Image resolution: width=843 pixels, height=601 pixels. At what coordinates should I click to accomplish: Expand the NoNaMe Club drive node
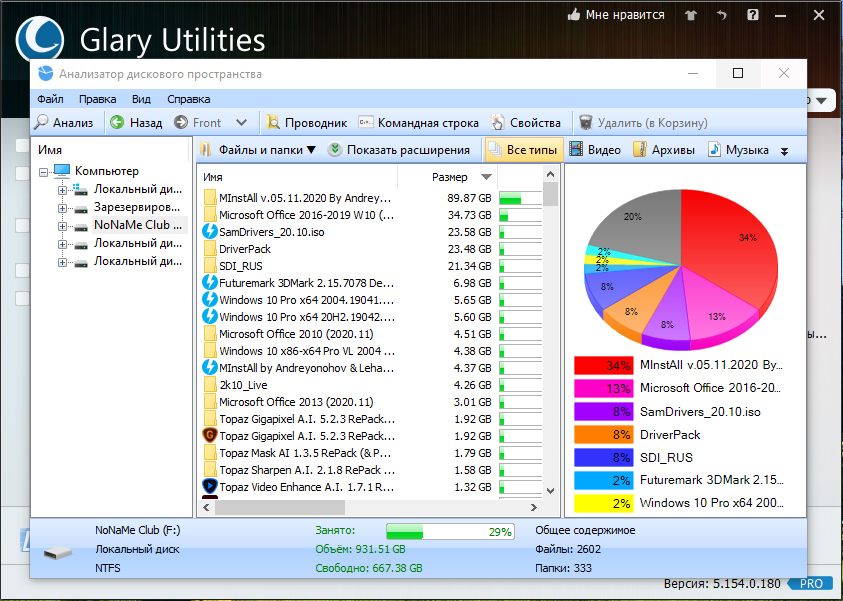point(62,226)
